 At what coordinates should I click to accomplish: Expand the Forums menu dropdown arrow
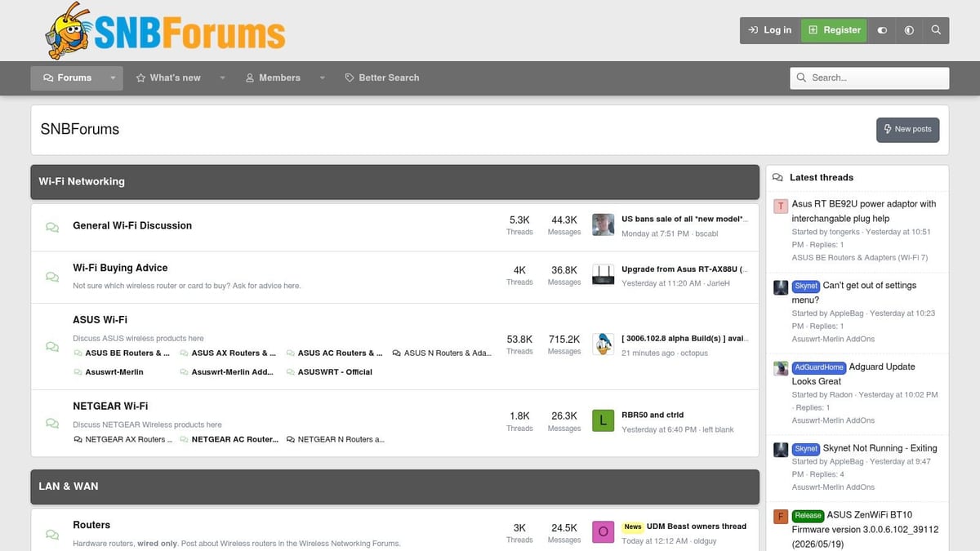point(112,78)
